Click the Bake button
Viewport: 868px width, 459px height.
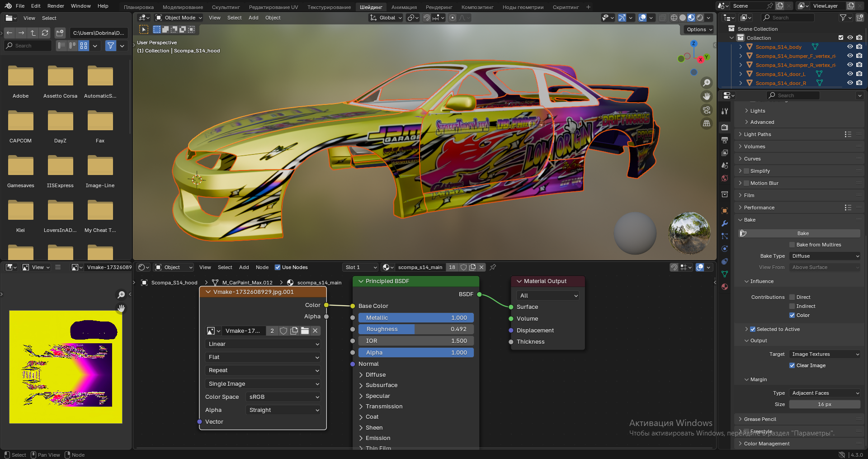coord(799,233)
